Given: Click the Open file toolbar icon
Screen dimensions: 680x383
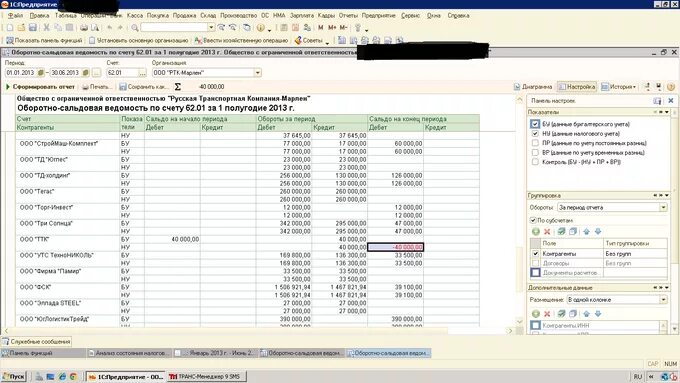Looking at the screenshot, I should (21, 28).
